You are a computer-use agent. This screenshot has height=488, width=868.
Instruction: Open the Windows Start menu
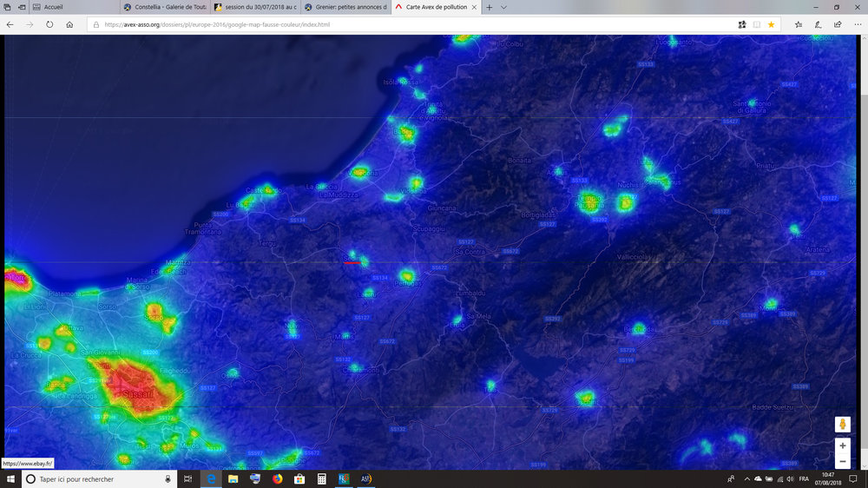pos(10,479)
